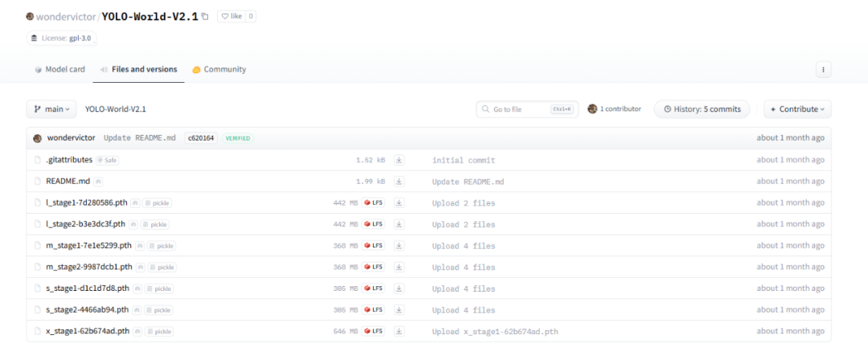Download x_stage1-62b674ad.pth
This screenshot has height=360, width=868.
coord(399,330)
